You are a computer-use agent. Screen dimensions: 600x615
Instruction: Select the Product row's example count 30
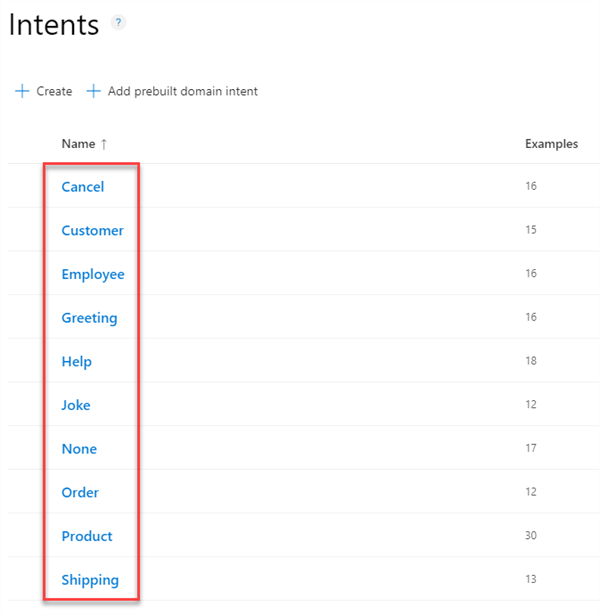coord(531,535)
